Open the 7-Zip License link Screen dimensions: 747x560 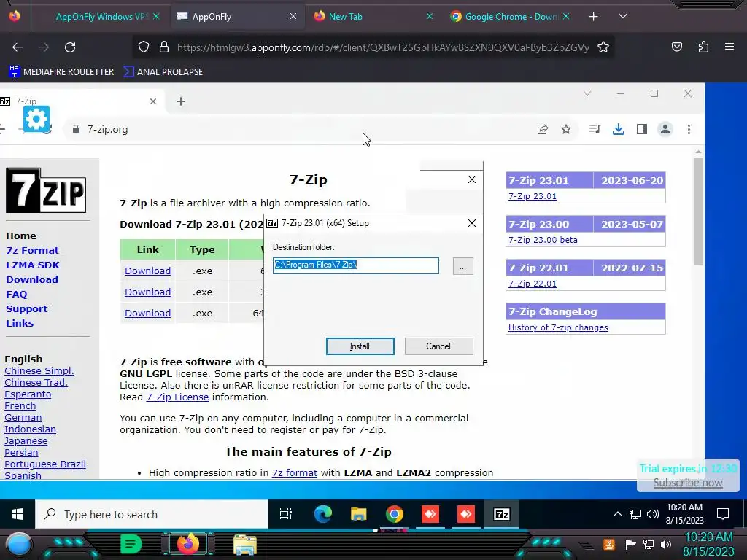coord(177,397)
